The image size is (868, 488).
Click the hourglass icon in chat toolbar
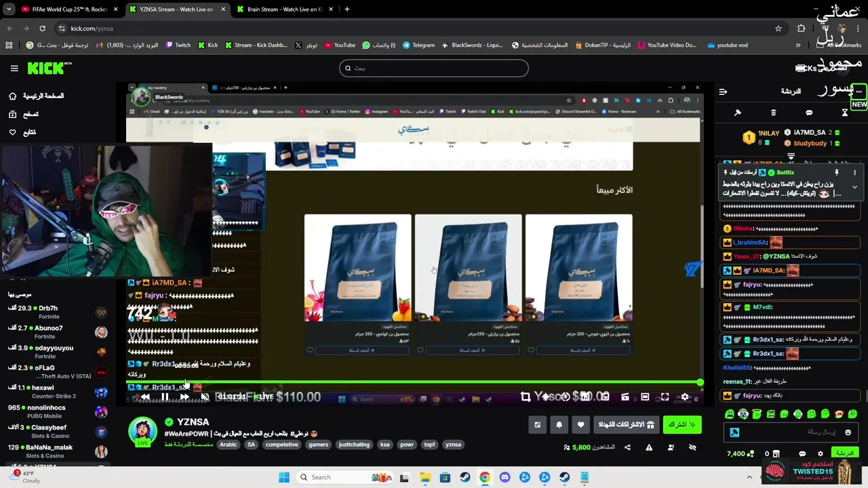point(845,113)
